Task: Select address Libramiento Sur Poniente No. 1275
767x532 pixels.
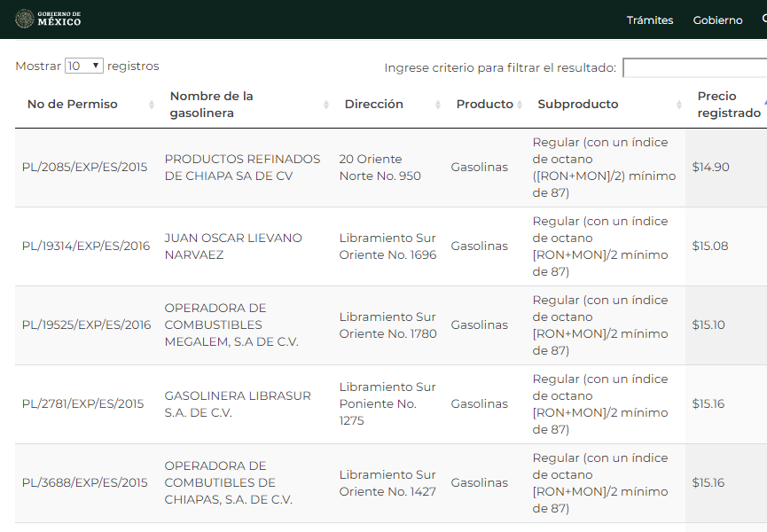Action: 387,404
